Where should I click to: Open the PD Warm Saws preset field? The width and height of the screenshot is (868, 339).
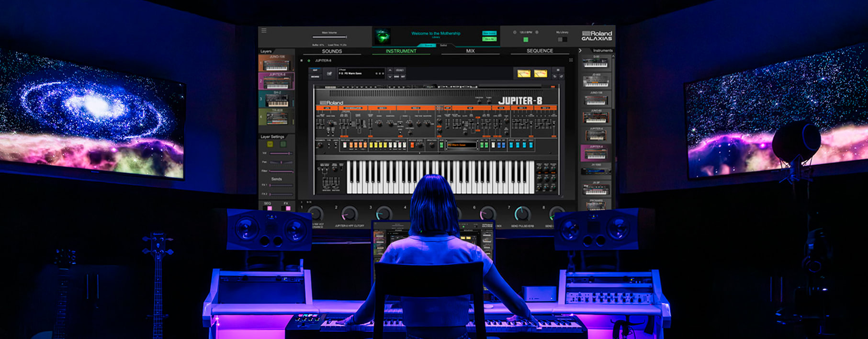point(361,73)
